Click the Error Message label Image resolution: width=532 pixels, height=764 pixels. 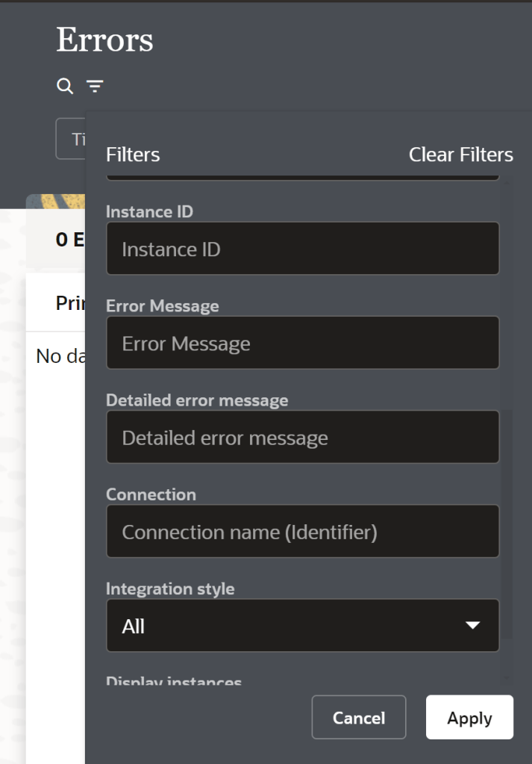163,306
